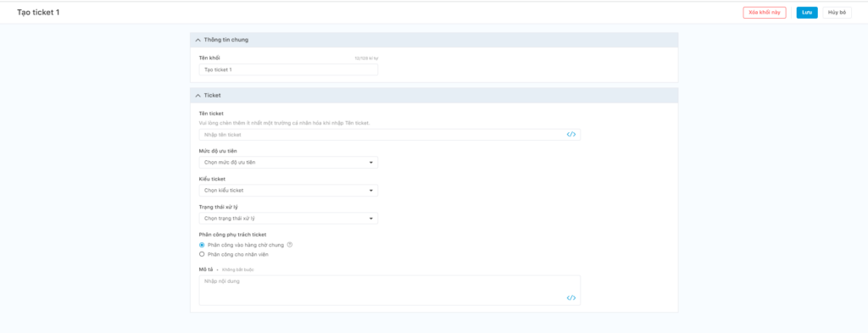The image size is (868, 333).
Task: Collapse the Thông tin chung section
Action: [198, 40]
